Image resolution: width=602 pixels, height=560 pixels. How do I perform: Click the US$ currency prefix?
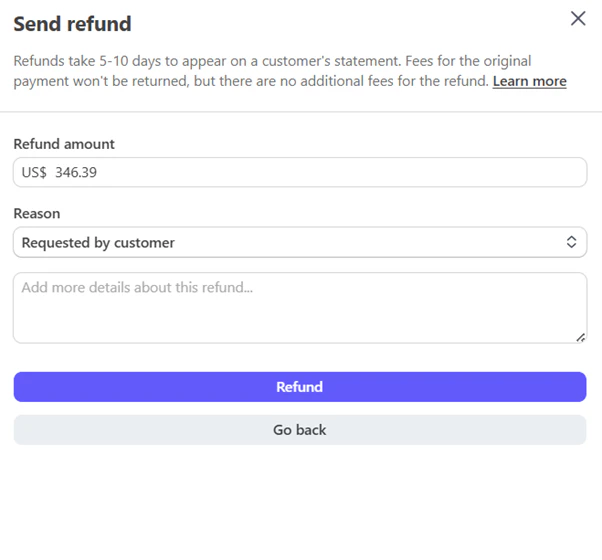click(34, 173)
